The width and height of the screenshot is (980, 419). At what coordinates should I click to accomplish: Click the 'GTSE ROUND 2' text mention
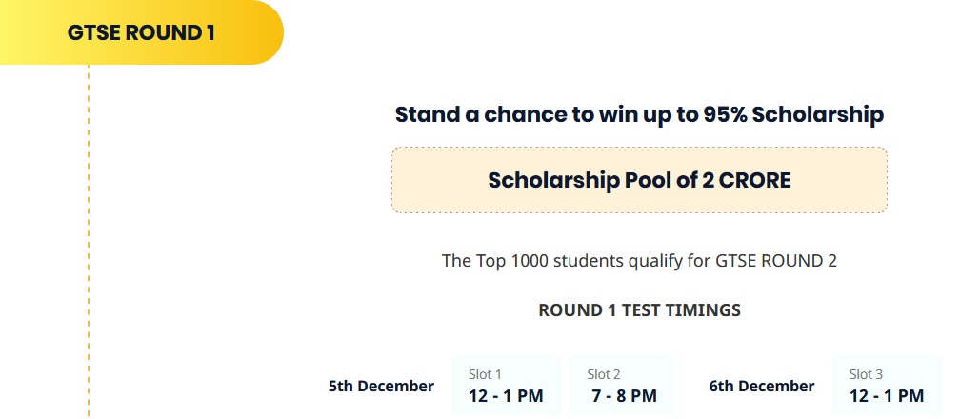[x=776, y=260]
